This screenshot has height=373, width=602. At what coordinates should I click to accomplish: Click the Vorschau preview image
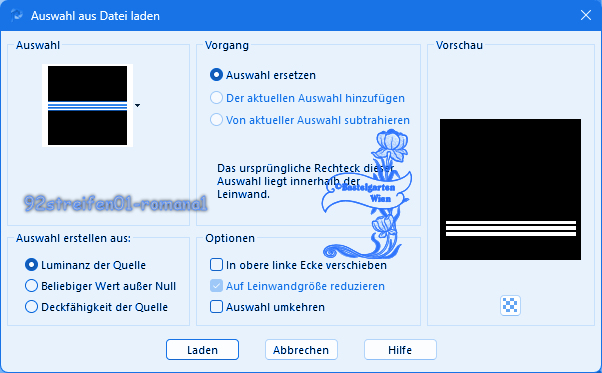pyautogui.click(x=510, y=189)
